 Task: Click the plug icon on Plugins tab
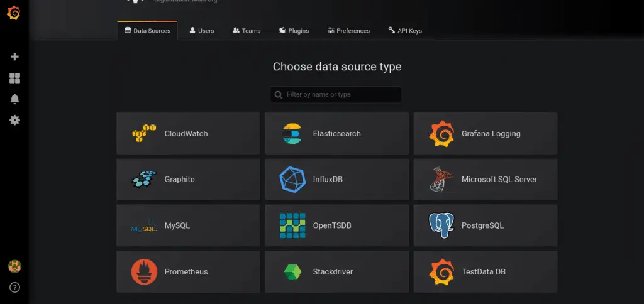click(x=282, y=30)
